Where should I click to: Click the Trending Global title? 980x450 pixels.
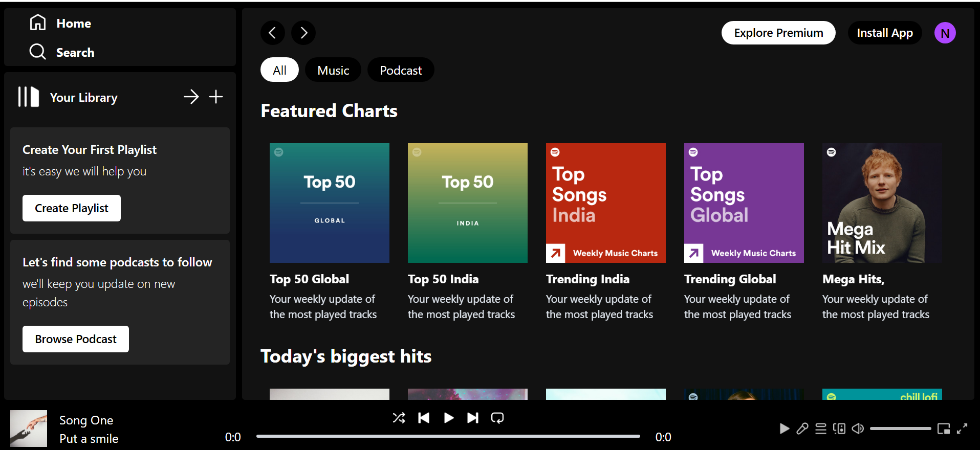tap(730, 279)
